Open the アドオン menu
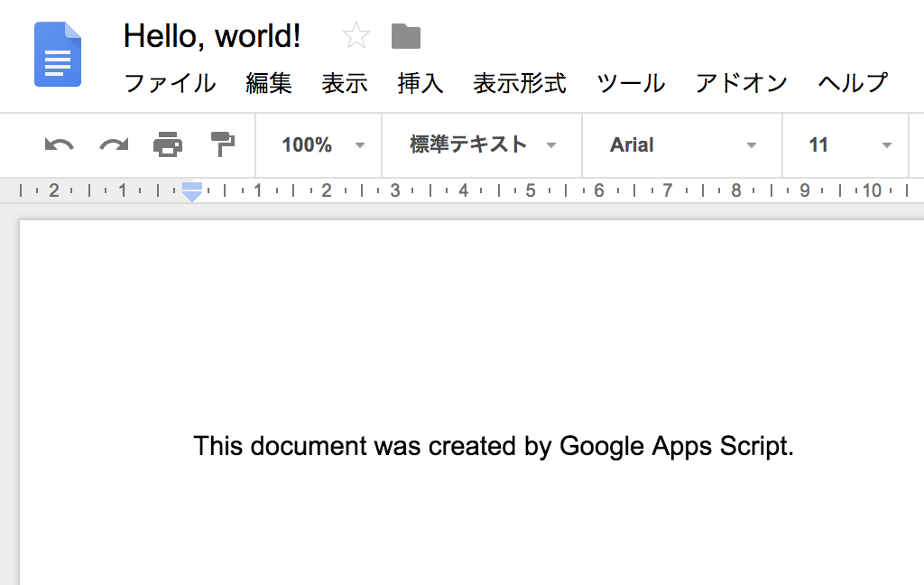 pos(742,84)
